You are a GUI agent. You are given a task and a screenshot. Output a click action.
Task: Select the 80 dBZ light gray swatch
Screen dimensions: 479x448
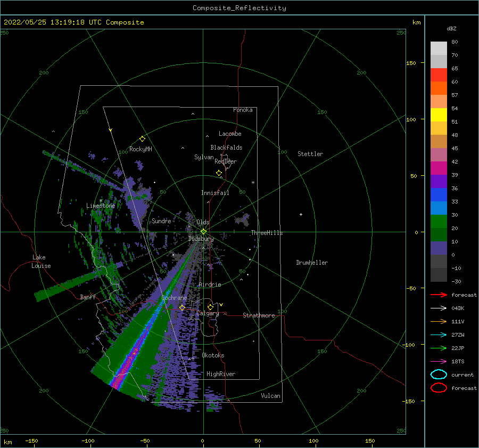tap(439, 48)
